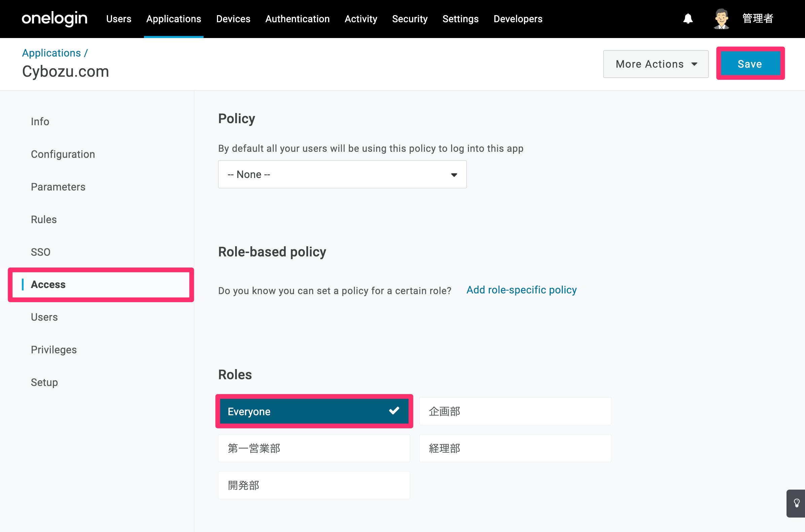Switch to the Info tab
This screenshot has width=805, height=532.
pyautogui.click(x=40, y=121)
